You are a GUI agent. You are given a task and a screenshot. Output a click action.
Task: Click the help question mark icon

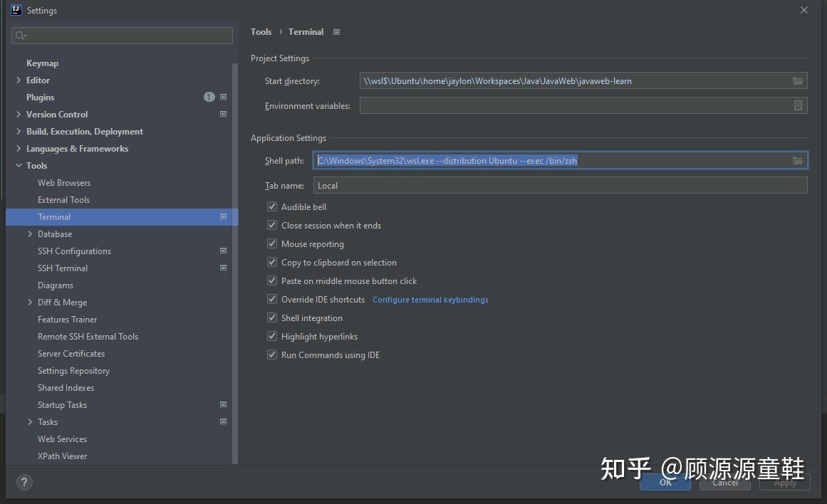pos(24,482)
